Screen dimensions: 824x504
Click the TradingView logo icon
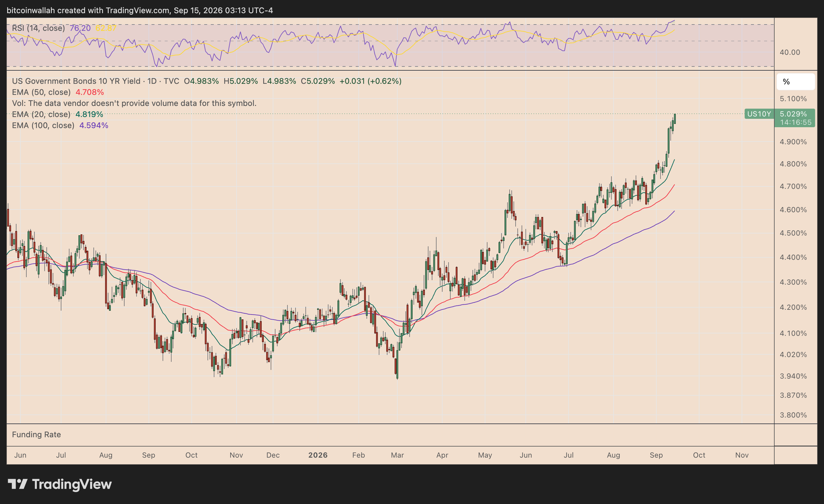tap(17, 484)
